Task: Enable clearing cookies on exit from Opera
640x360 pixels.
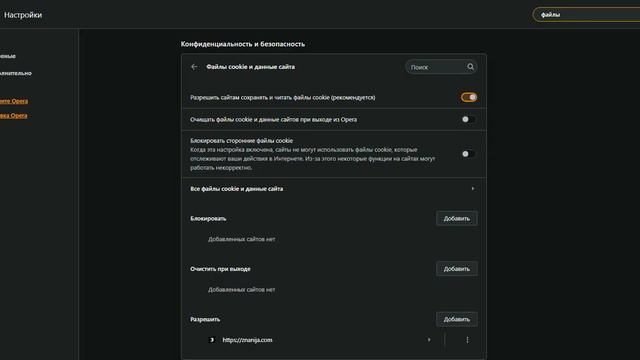Action: [468, 119]
